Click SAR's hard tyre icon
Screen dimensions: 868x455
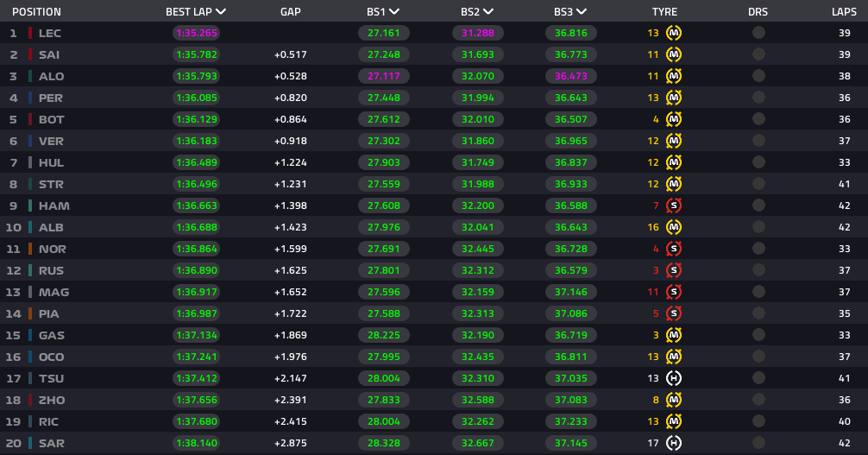click(673, 444)
